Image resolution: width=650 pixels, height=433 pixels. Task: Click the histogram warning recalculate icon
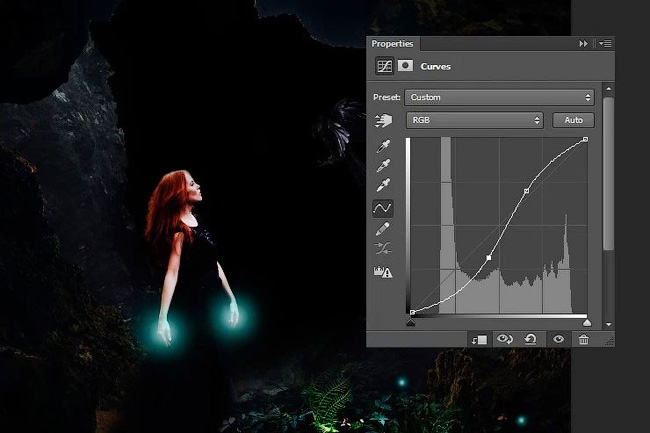[383, 272]
